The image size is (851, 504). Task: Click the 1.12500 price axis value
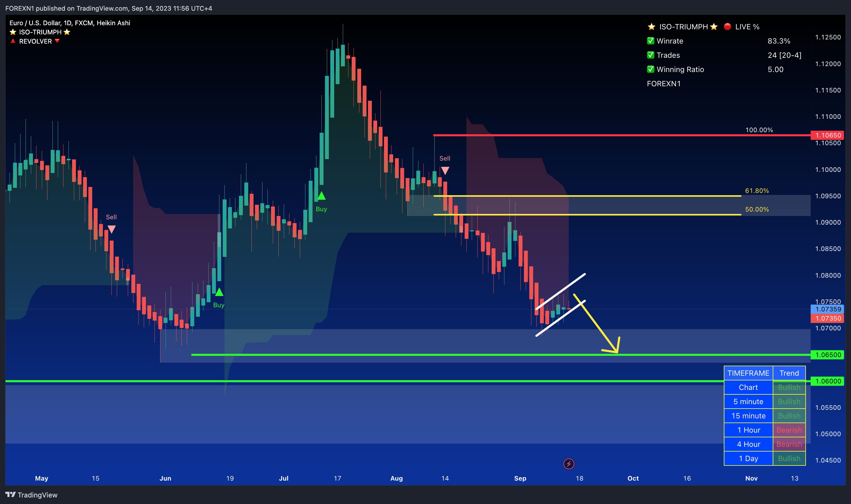click(828, 37)
